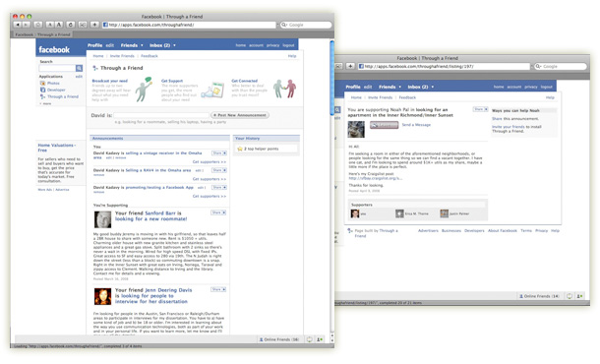Click the Get Support thumbs-up illustration
This screenshot has width=600, height=364.
pyautogui.click(x=212, y=90)
